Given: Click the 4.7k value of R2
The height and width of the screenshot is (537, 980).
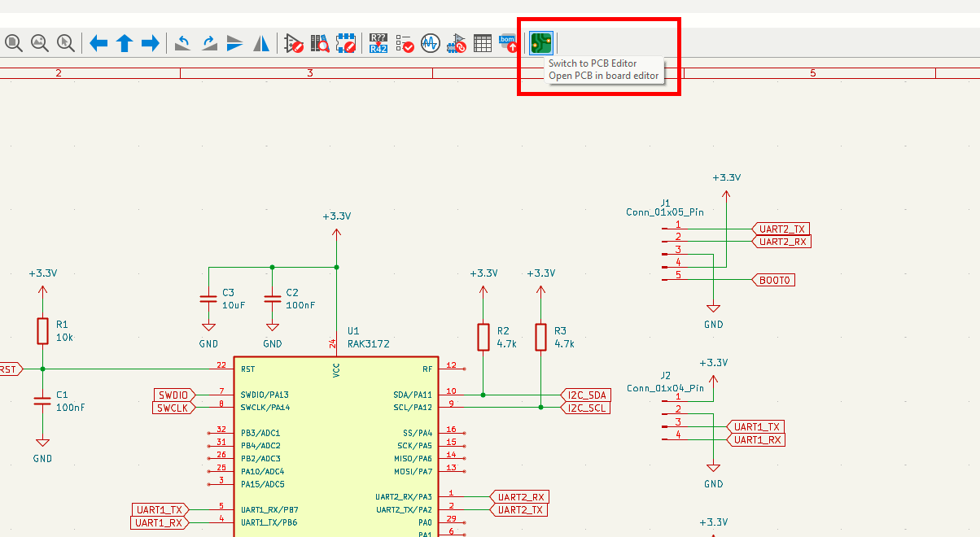Looking at the screenshot, I should 506,344.
